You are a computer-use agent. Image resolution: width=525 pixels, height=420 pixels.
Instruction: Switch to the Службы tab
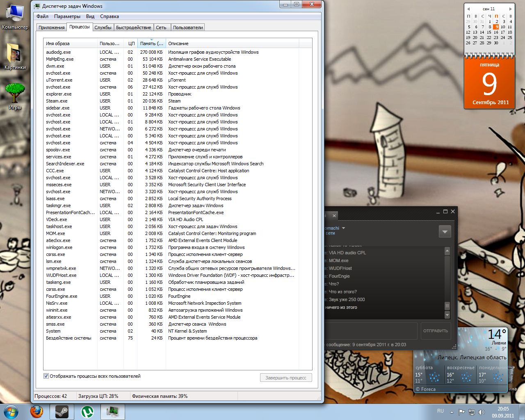click(x=103, y=27)
